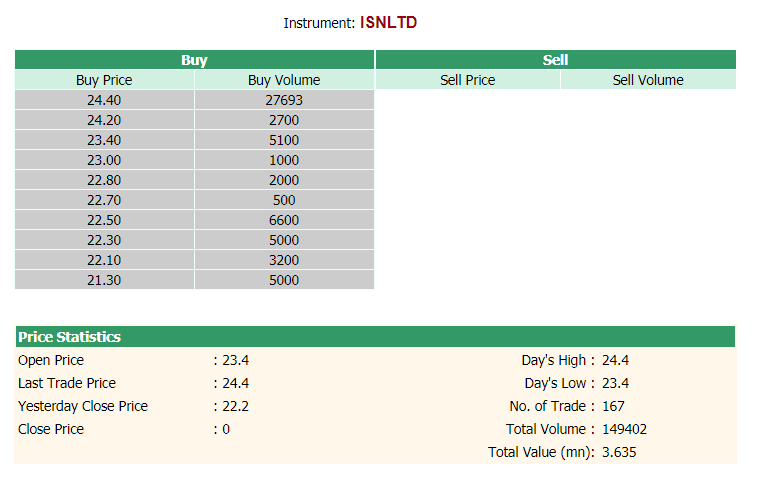Click the ISNLTD instrument name
Screen dimensions: 766x478
tap(388, 22)
